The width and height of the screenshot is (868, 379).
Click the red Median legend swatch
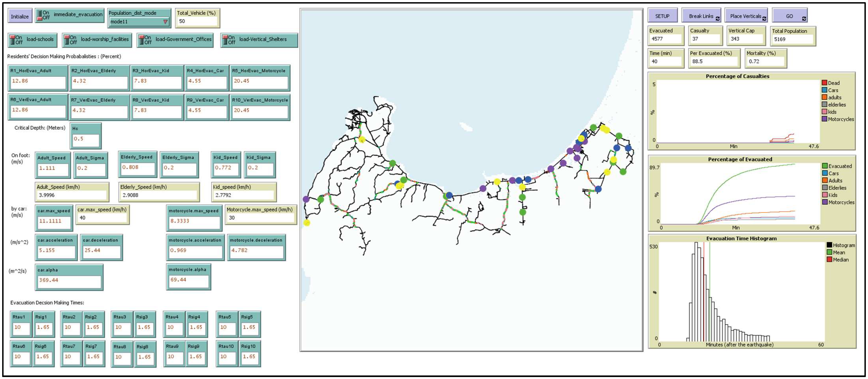click(x=829, y=259)
